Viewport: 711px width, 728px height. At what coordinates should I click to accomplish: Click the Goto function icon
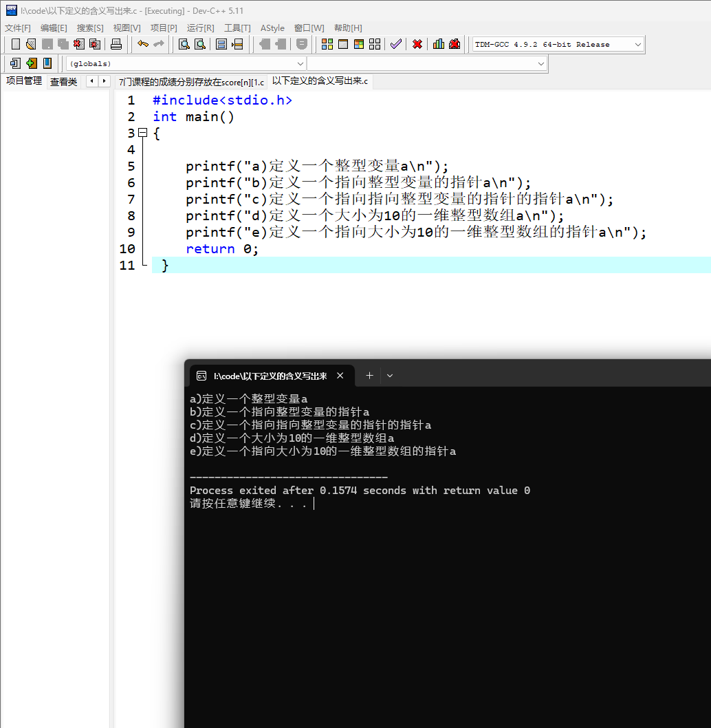(x=221, y=44)
